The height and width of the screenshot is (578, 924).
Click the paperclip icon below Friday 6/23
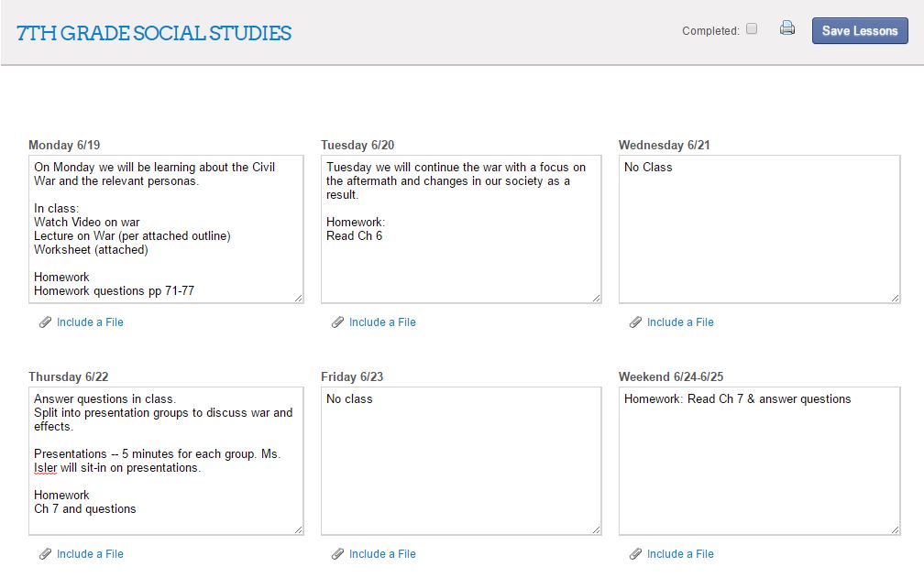point(338,554)
